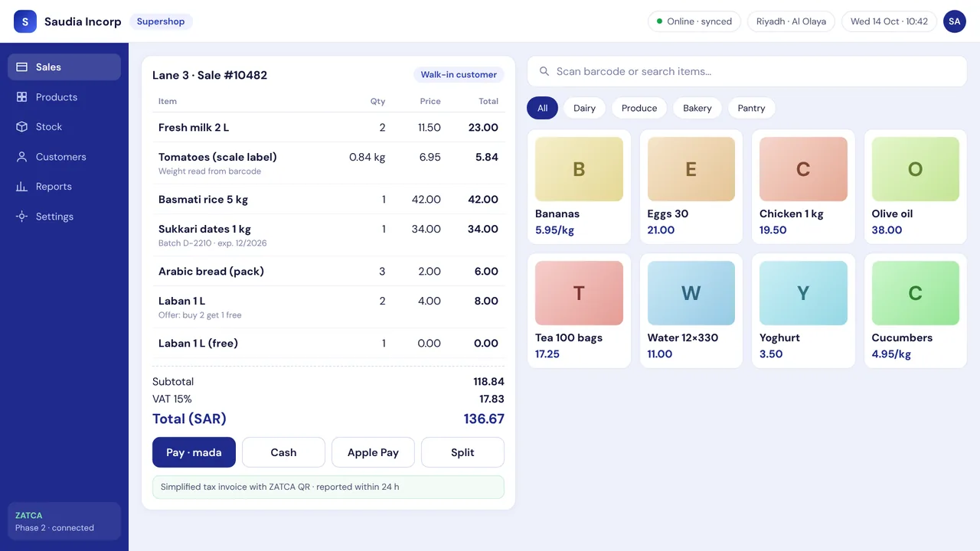This screenshot has width=980, height=551.
Task: Open the Sales sidebar icon
Action: point(22,67)
